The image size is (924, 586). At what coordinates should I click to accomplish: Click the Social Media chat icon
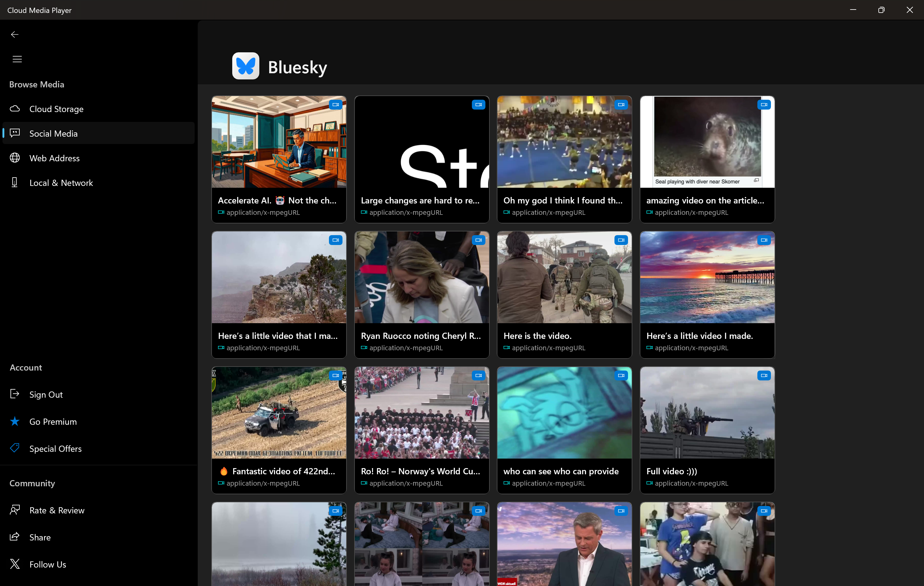coord(14,133)
